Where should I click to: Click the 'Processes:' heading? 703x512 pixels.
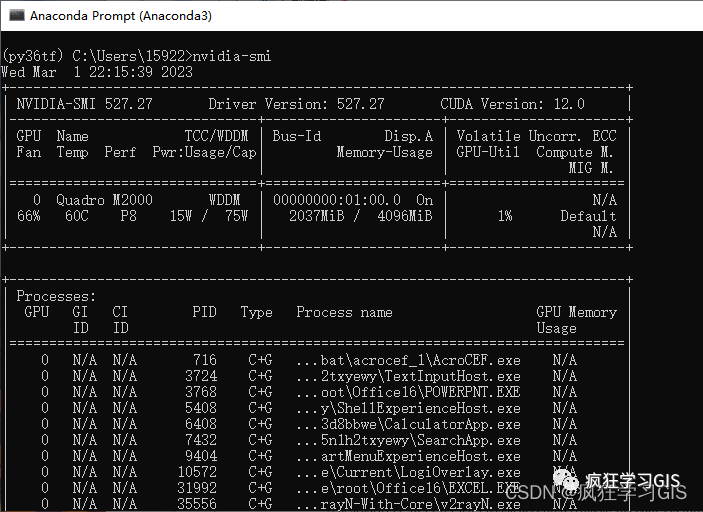(56, 296)
